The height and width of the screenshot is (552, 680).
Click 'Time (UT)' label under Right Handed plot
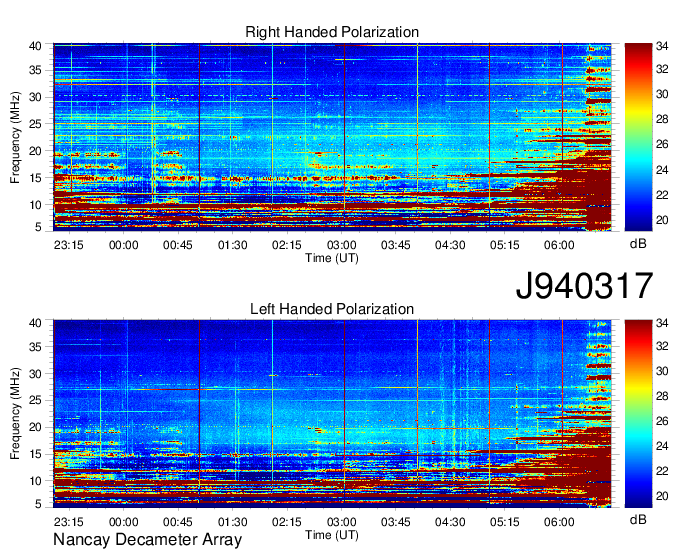coord(332,258)
